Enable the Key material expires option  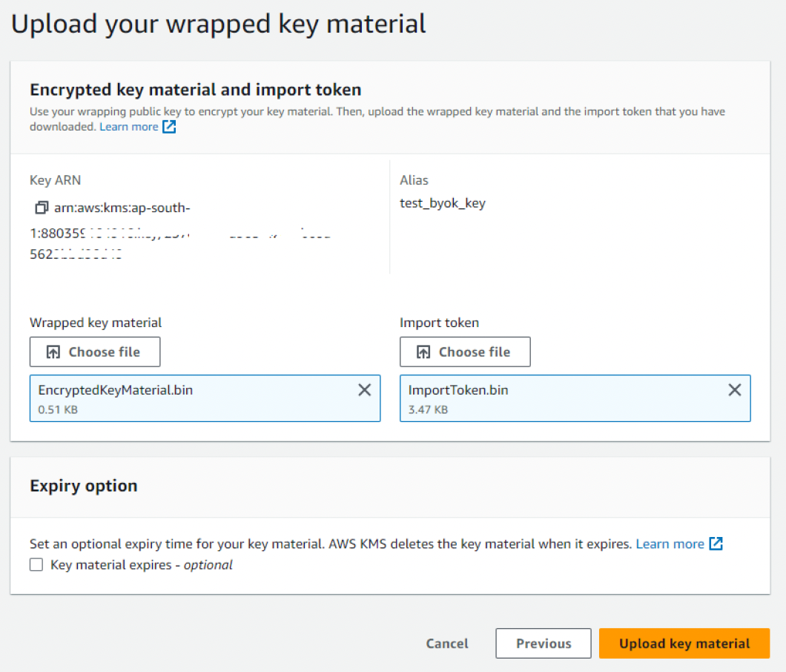pyautogui.click(x=36, y=564)
